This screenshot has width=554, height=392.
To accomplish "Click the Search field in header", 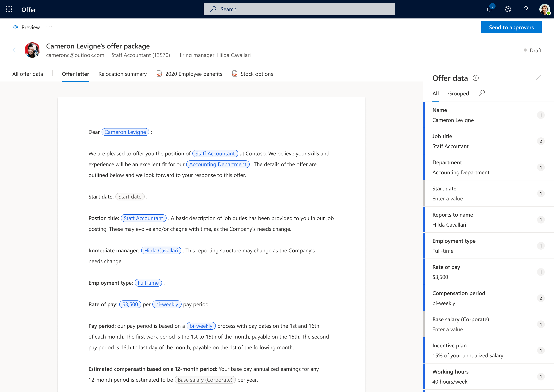I will (299, 9).
